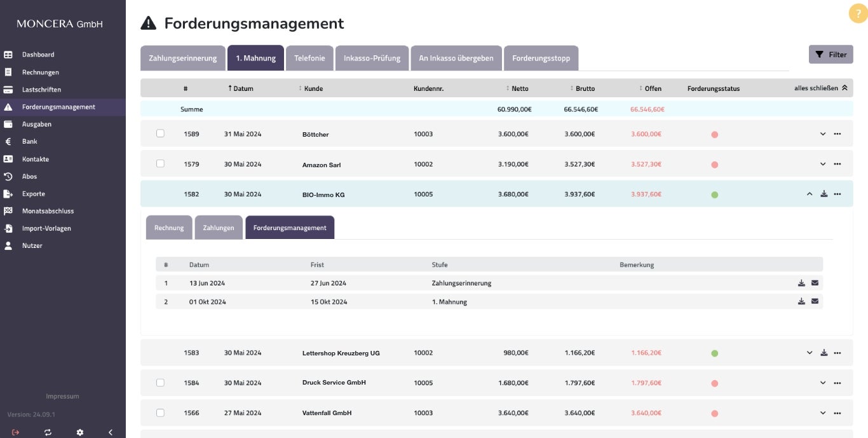Email the Zahlungserinnerung dunning entry
This screenshot has width=868, height=438.
815,283
